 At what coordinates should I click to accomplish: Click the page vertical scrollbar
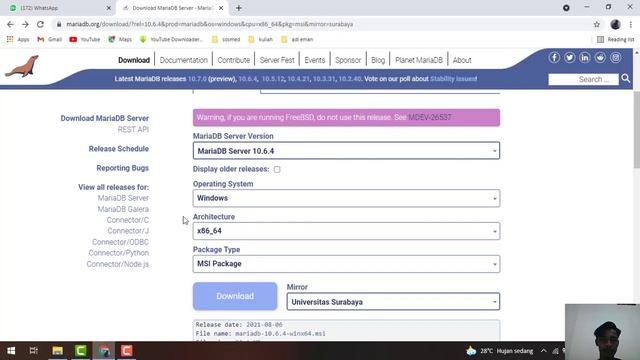(x=636, y=129)
